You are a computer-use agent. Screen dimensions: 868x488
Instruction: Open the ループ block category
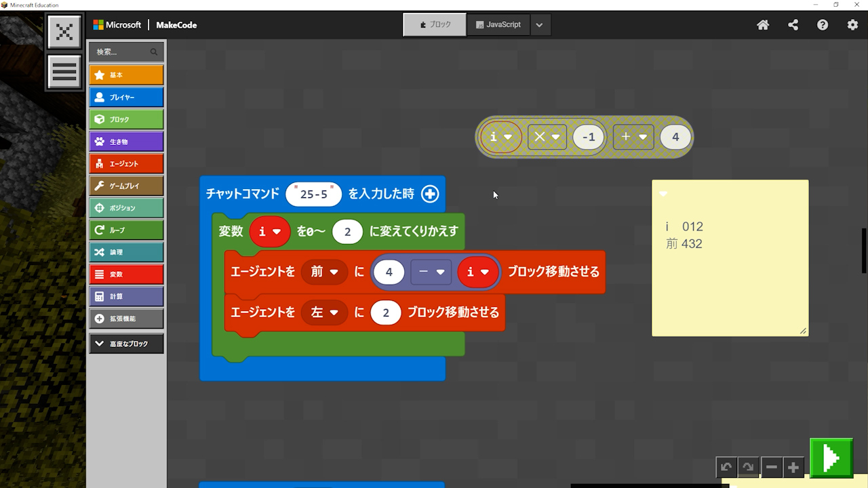tap(126, 230)
